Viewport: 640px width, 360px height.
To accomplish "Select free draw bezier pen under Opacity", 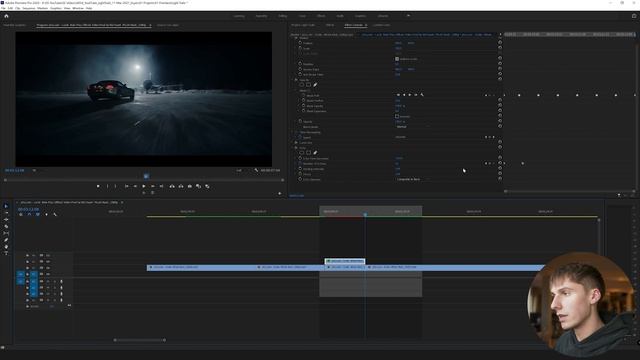I will click(x=315, y=85).
